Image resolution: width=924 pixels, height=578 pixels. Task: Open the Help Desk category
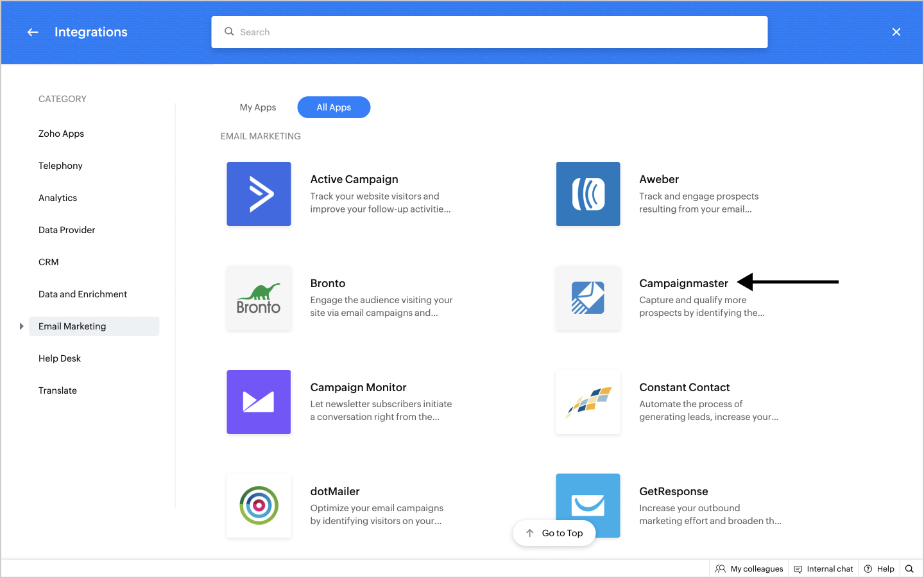[60, 358]
